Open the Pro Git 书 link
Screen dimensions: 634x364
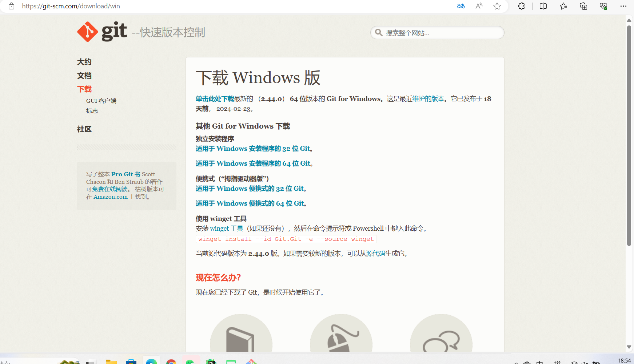[126, 174]
